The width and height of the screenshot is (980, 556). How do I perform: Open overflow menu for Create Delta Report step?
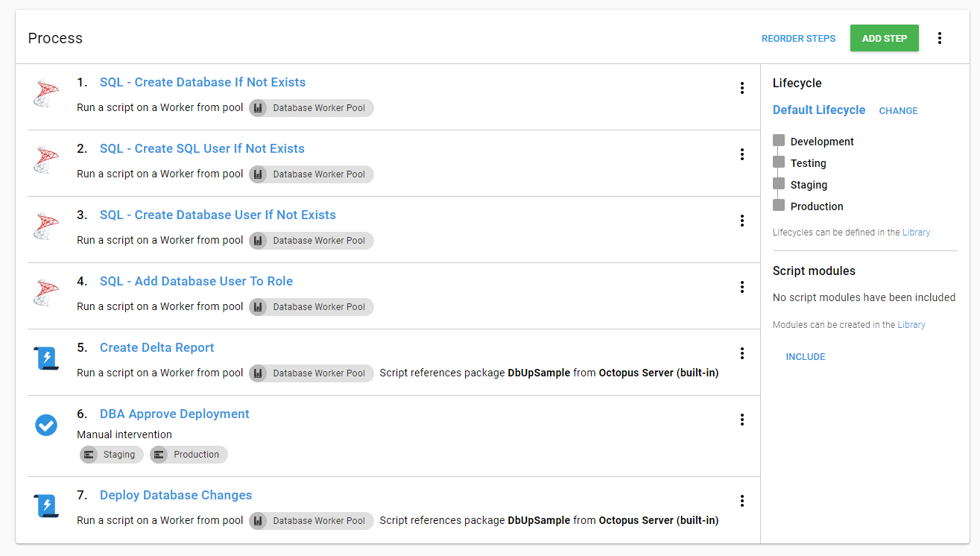pyautogui.click(x=742, y=353)
